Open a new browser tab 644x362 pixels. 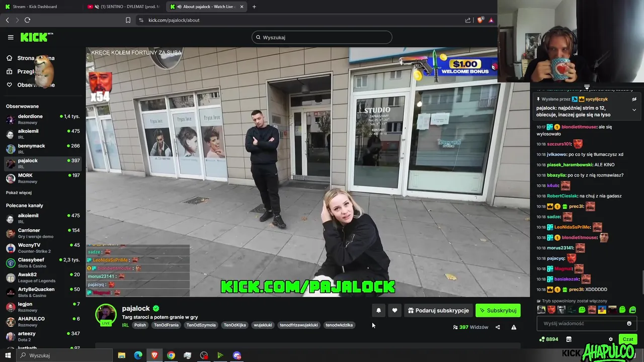[x=254, y=7]
